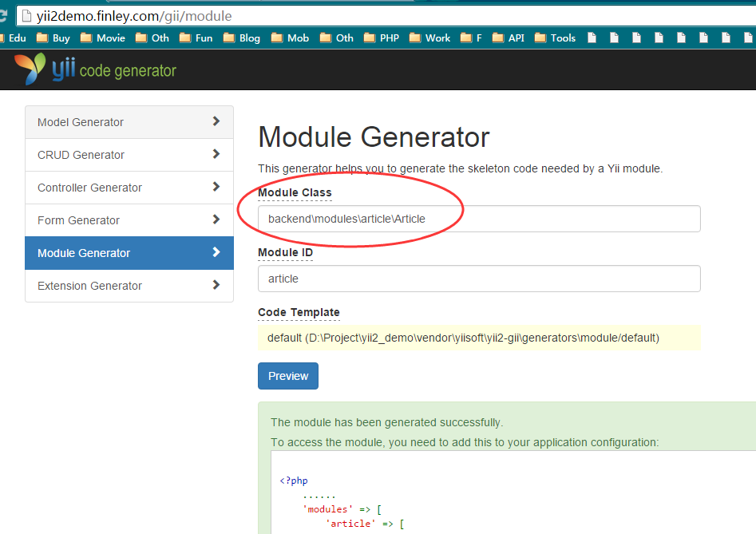This screenshot has height=534, width=756.
Task: Click the browser address bar URL
Action: point(134,15)
